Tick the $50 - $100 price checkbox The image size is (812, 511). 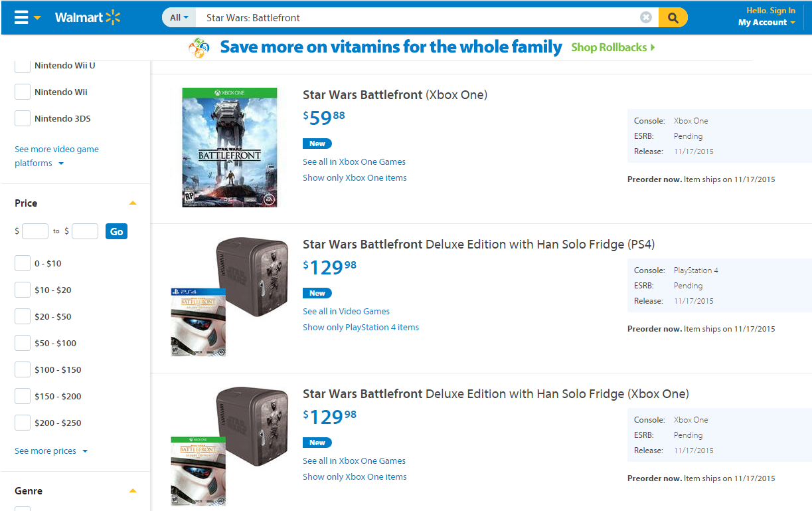pyautogui.click(x=23, y=344)
